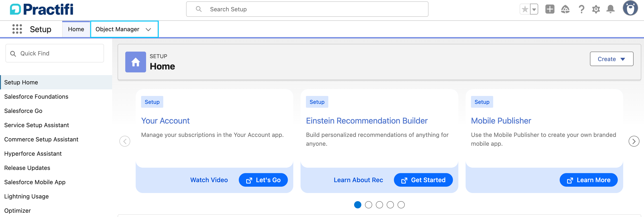The height and width of the screenshot is (217, 644).
Task: Click the Get Started button
Action: point(423,180)
